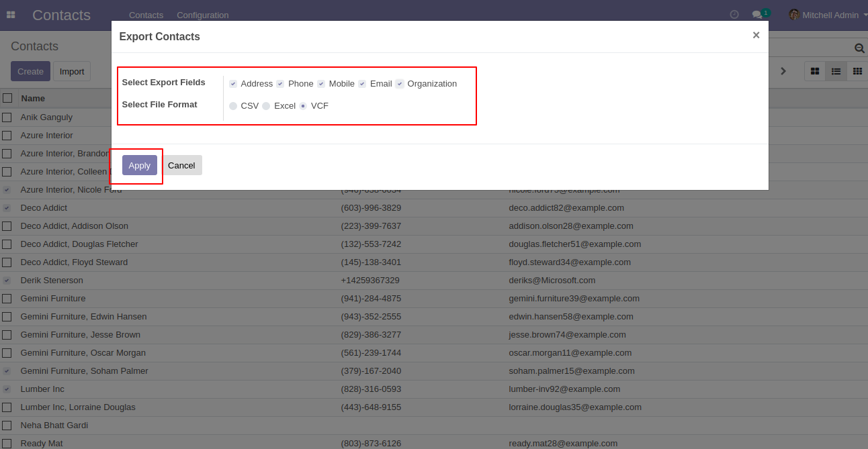Click phone (803)-873-6126
This screenshot has width=868, height=449.
click(x=371, y=444)
